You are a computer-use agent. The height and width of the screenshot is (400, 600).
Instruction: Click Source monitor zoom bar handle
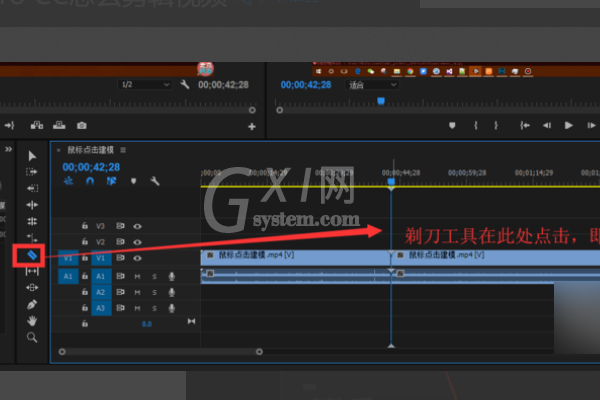(252, 110)
